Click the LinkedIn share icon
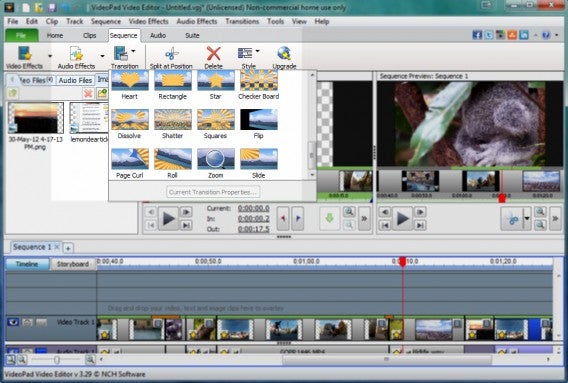 point(524,35)
